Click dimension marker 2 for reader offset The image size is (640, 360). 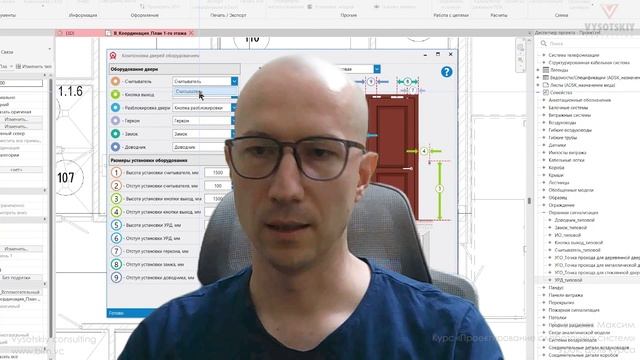point(116,186)
